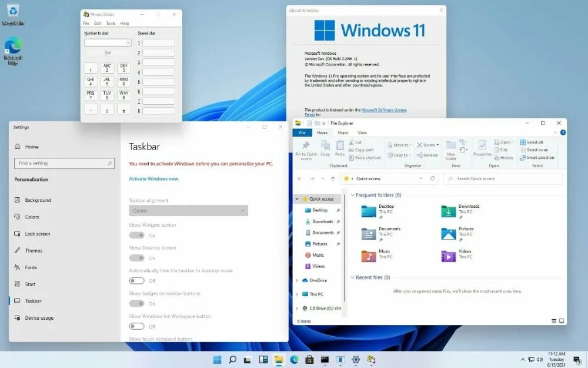Collapse the Recent files section

point(352,277)
